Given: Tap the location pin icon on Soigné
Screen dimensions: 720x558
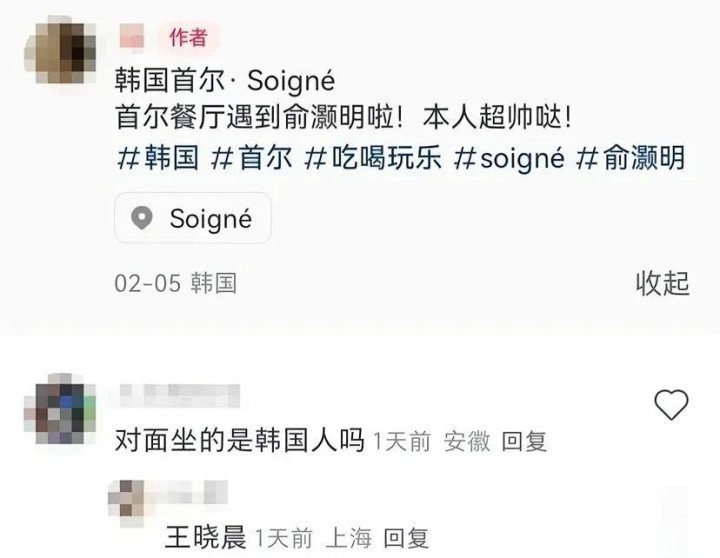Looking at the screenshot, I should [x=142, y=217].
